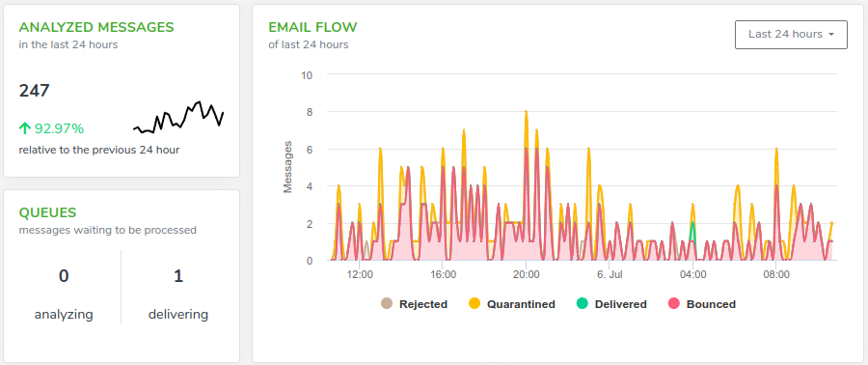868x365 pixels.
Task: Toggle the Rejected series legend dot
Action: click(387, 303)
